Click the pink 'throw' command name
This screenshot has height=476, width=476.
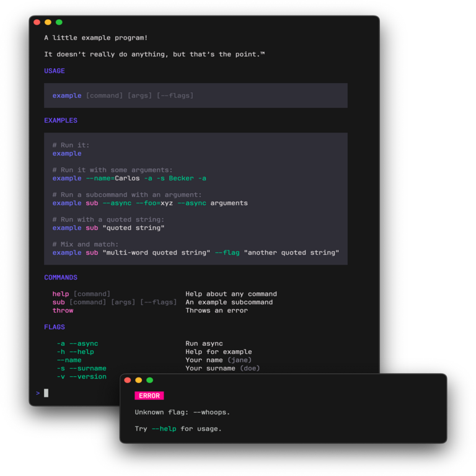tap(63, 311)
